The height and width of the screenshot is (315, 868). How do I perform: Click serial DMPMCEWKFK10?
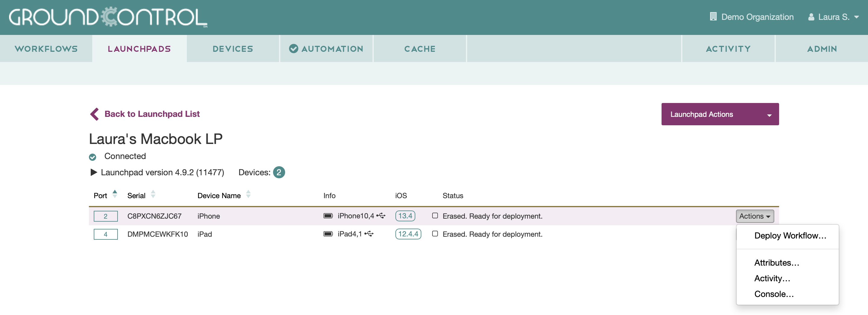[157, 234]
